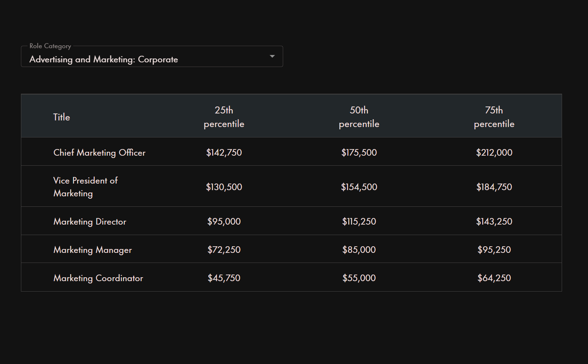The height and width of the screenshot is (364, 588).
Task: Select the $64,250 salary value
Action: 494,278
